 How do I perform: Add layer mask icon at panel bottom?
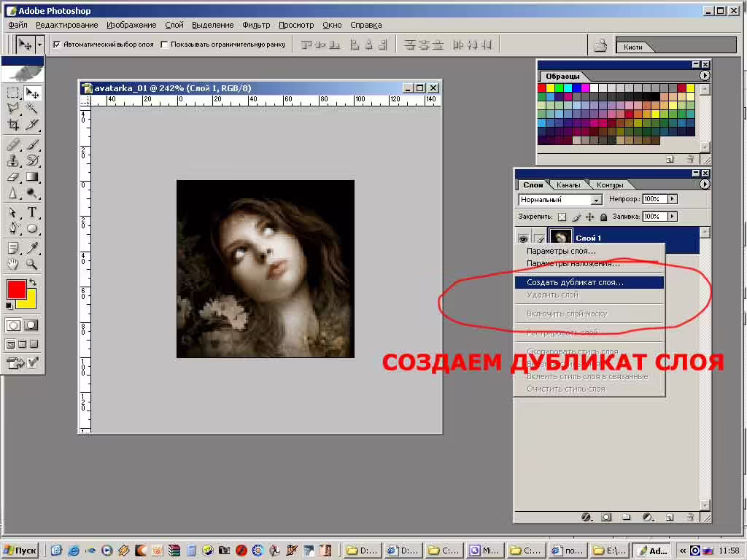(606, 517)
